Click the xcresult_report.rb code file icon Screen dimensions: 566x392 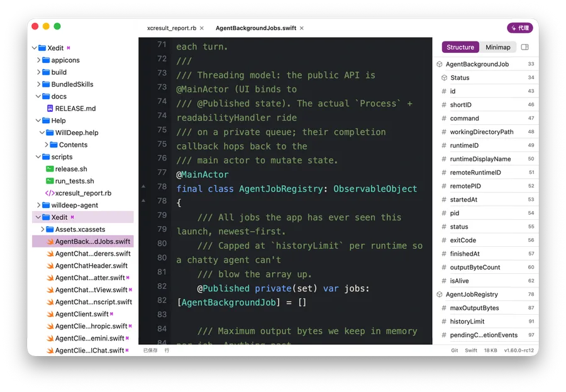coord(50,193)
